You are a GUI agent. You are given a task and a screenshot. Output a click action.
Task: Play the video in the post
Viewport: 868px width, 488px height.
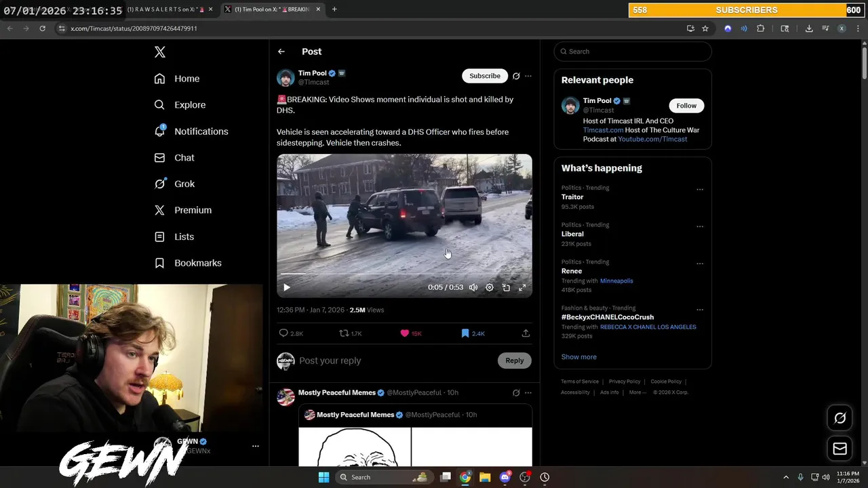(287, 287)
